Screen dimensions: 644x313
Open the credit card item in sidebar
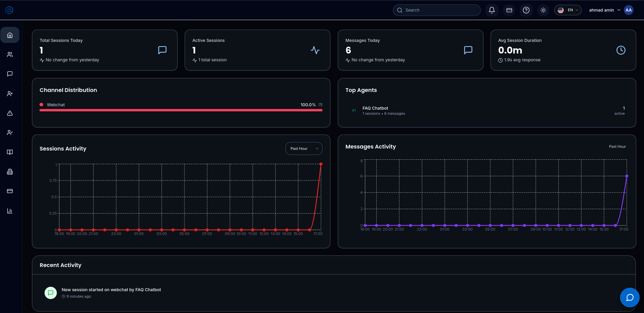tap(10, 191)
